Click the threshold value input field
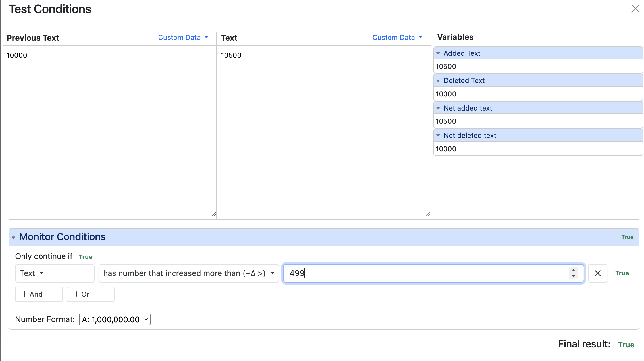Image resolution: width=644 pixels, height=361 pixels. pyautogui.click(x=426, y=273)
